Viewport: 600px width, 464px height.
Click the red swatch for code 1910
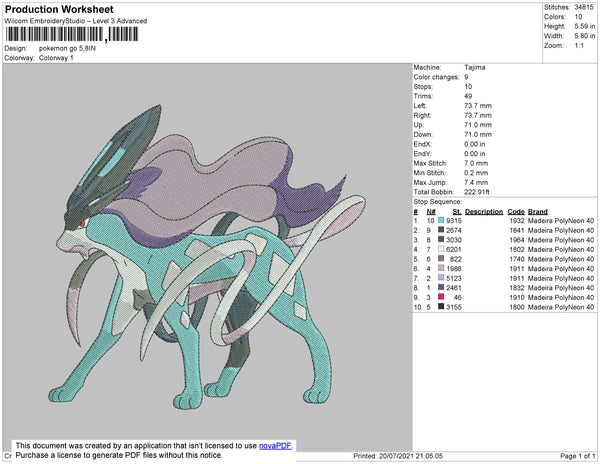441,297
